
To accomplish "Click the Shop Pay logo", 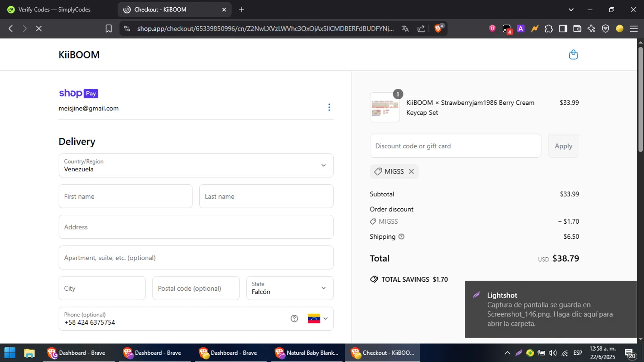I will tap(79, 93).
